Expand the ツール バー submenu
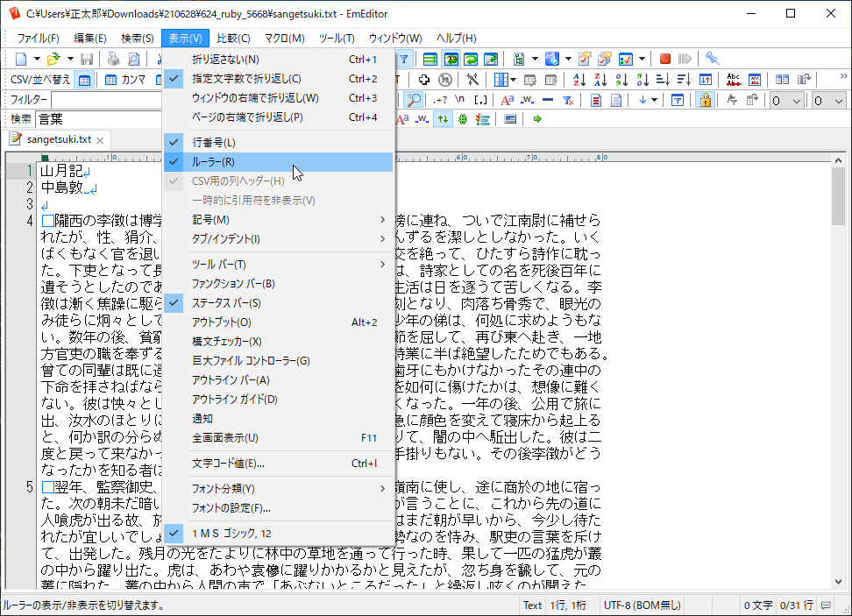This screenshot has width=852, height=616. coord(237,263)
